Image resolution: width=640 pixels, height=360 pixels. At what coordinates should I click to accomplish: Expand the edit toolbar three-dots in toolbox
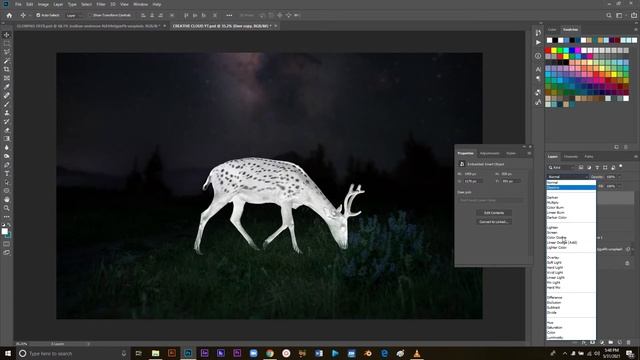point(7,217)
